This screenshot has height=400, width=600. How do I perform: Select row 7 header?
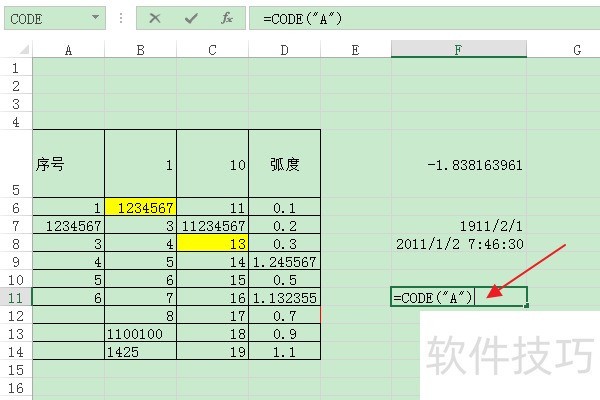pos(16,225)
